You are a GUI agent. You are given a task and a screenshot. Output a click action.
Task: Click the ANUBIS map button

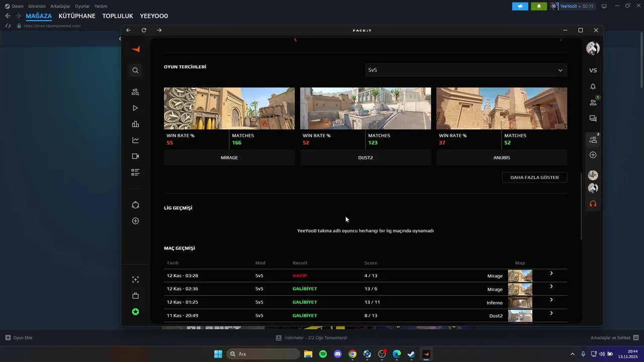(x=502, y=157)
